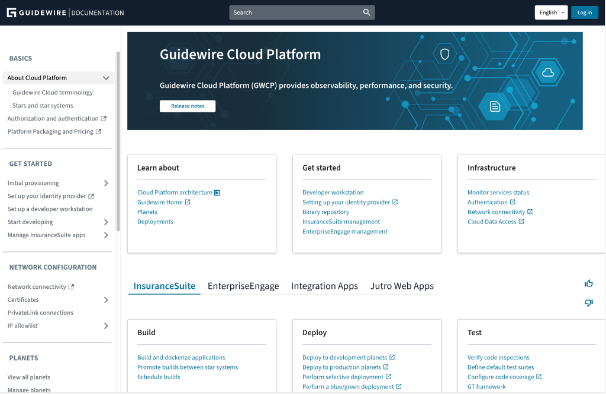Click external-link icon beside Infrastructure Authentication link
Viewport: 606px width, 394px height.
tap(512, 202)
